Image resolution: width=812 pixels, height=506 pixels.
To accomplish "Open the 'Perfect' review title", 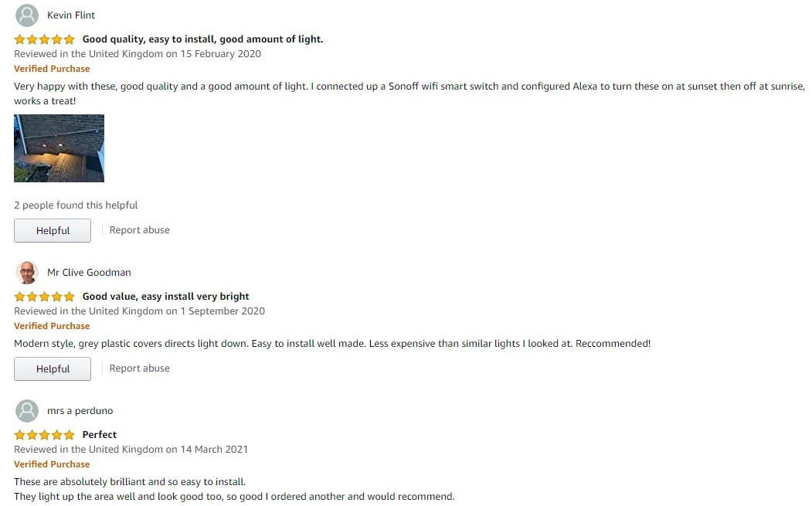I will 100,435.
